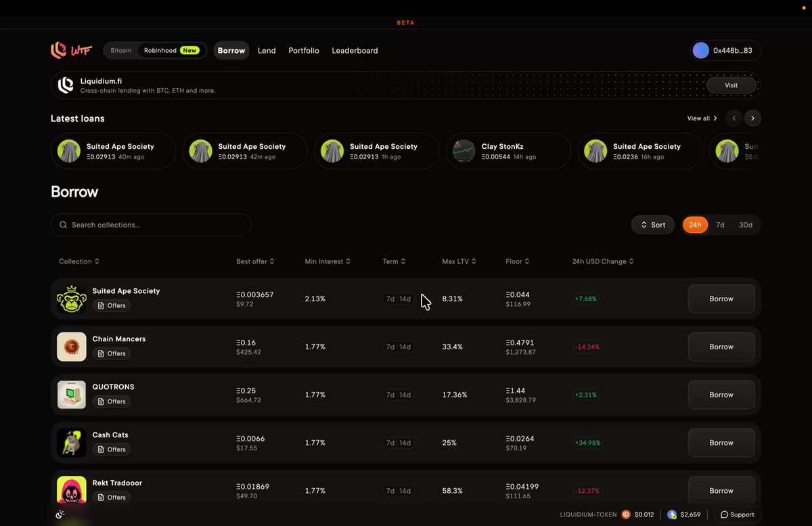Show previous latest loans with left arrow
The width and height of the screenshot is (812, 526).
734,118
